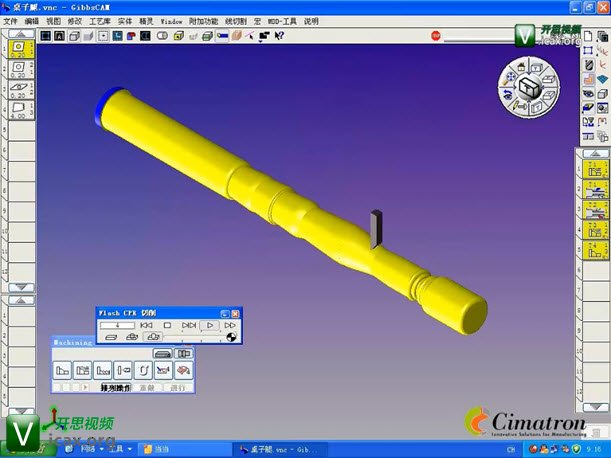Select tool tile 2 in the left tool list
This screenshot has width=611, height=458.
click(x=21, y=69)
